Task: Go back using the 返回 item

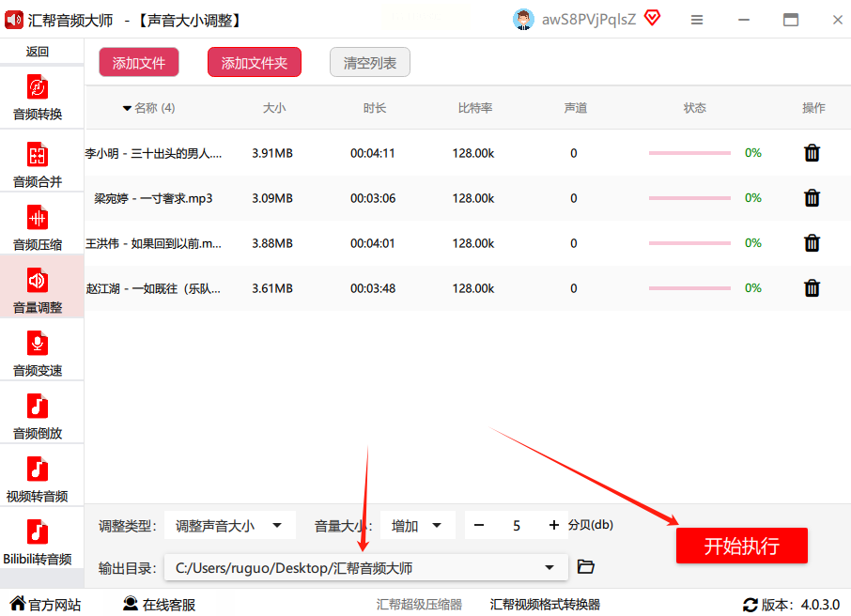Action: click(38, 52)
